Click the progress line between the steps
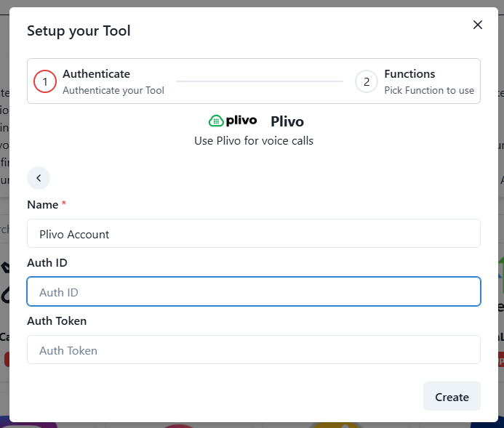The width and height of the screenshot is (504, 428). (x=260, y=81)
